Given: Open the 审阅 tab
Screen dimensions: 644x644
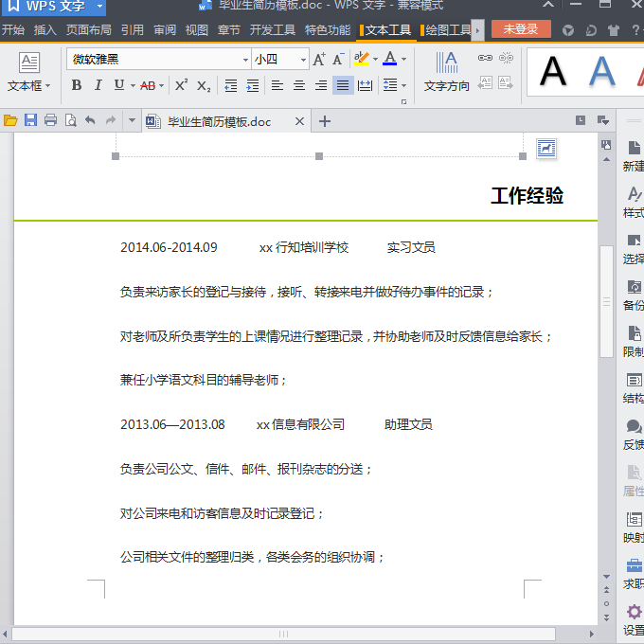Looking at the screenshot, I should 165,30.
